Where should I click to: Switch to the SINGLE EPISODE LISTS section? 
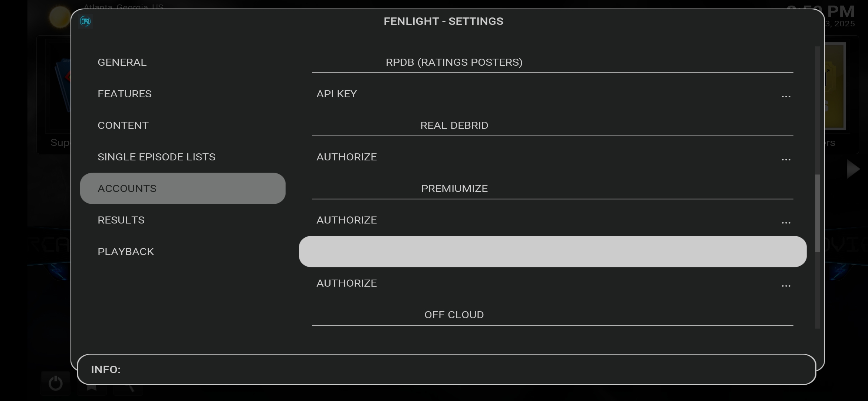(x=156, y=157)
